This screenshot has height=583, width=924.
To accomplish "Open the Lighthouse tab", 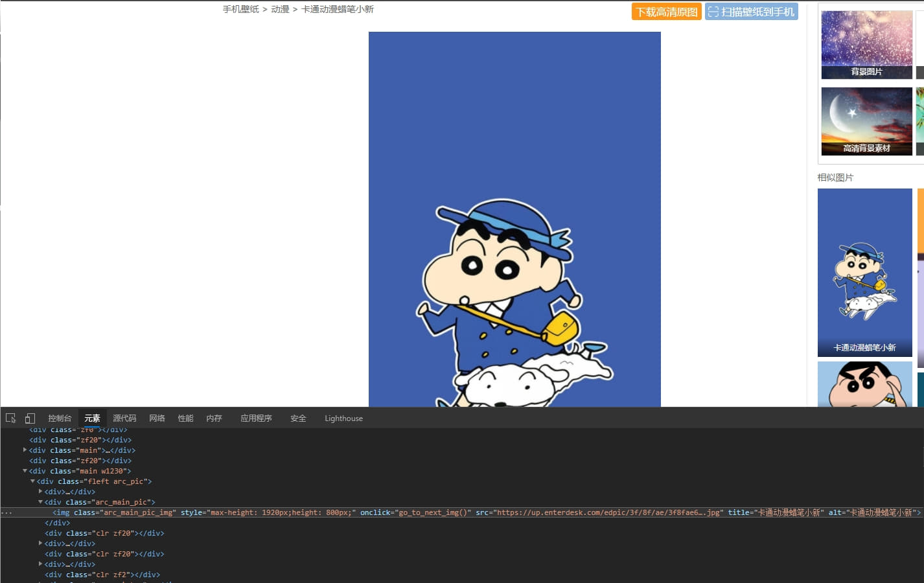I will pyautogui.click(x=343, y=418).
